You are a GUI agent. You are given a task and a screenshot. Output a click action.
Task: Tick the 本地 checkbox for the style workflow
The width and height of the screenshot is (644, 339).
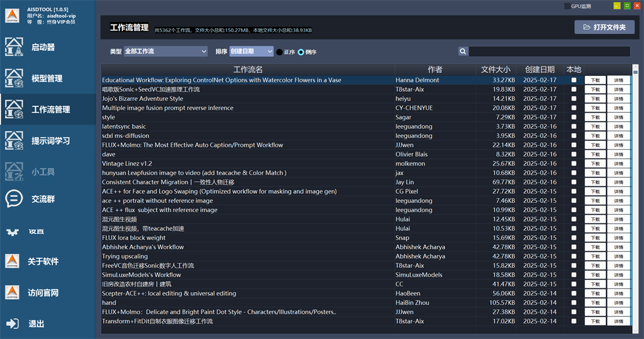tap(574, 117)
